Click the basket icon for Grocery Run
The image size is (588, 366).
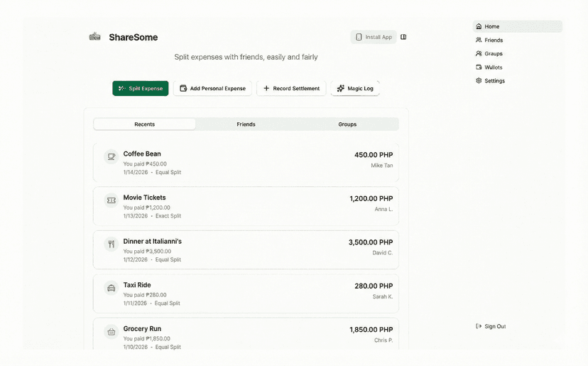pos(111,332)
